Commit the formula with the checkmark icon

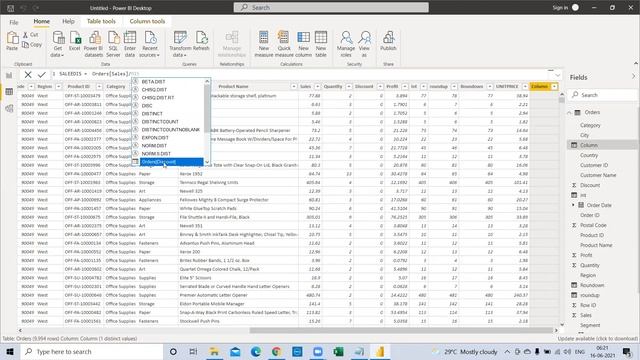click(42, 74)
